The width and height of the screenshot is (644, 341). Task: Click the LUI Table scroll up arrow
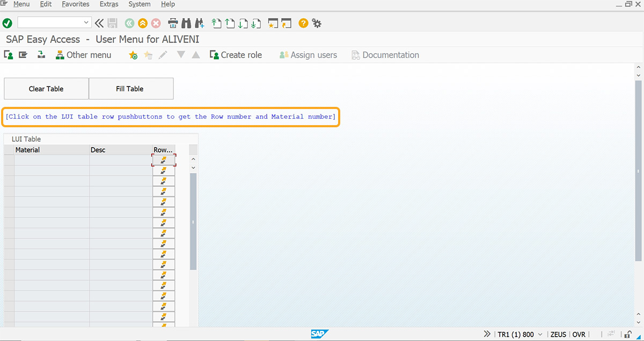pyautogui.click(x=193, y=159)
